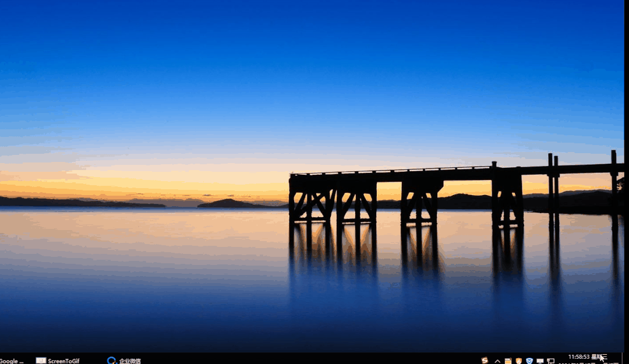Click the date line below the clock
629x364 pixels.
click(582, 363)
